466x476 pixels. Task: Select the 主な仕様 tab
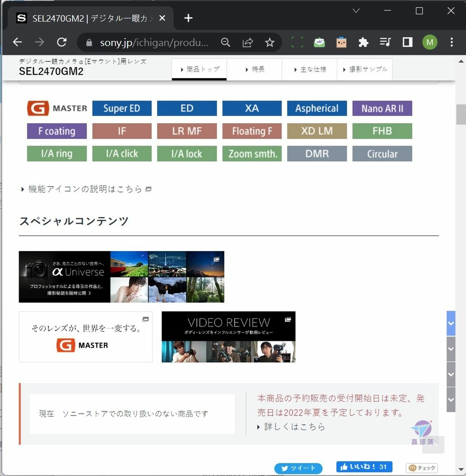tap(309, 70)
